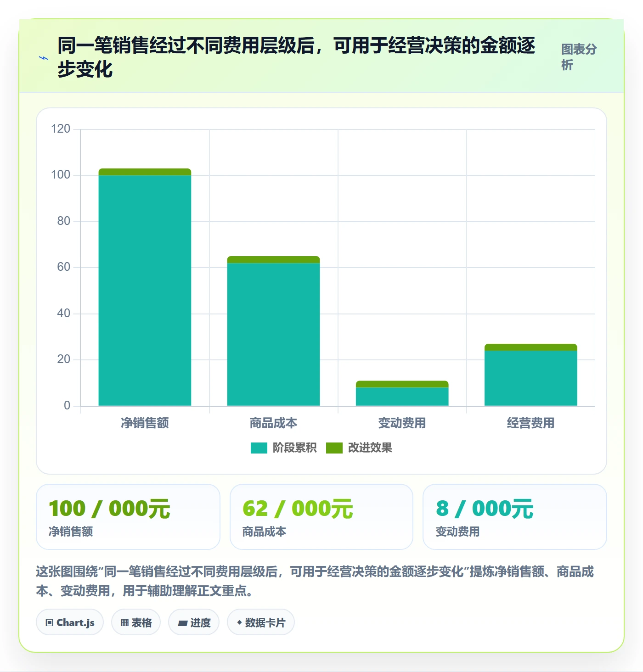The height and width of the screenshot is (672, 643).
Task: Click the green top segment of 变动费用 bar
Action: point(402,384)
